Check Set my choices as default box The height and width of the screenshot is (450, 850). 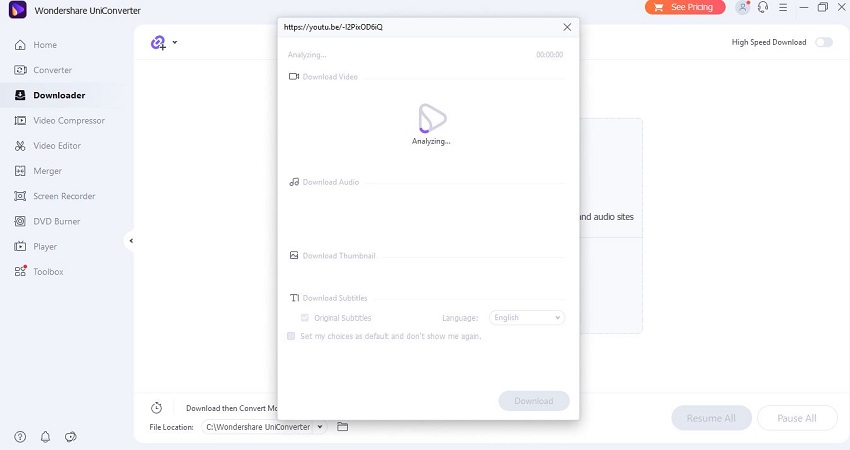(x=291, y=336)
